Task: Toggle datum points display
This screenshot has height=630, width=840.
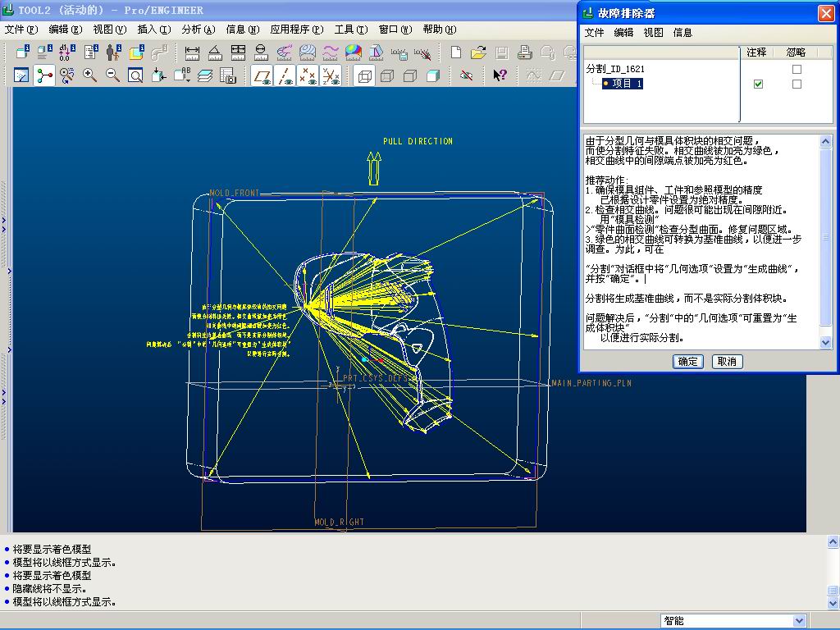Action: [x=308, y=75]
